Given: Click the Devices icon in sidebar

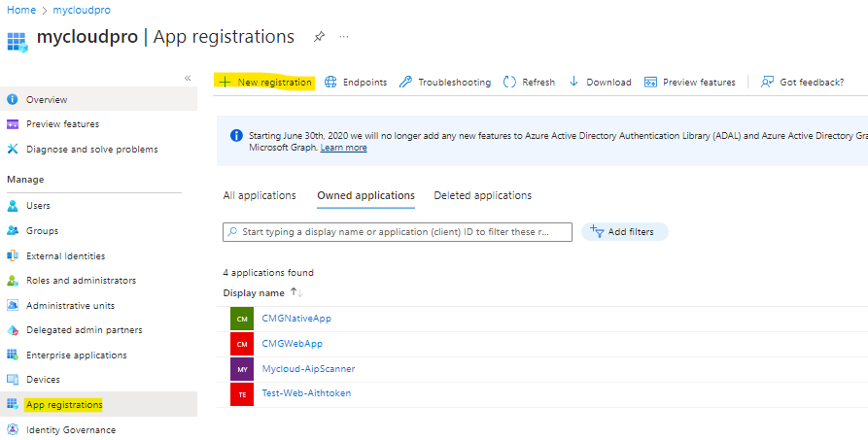Looking at the screenshot, I should click(13, 380).
